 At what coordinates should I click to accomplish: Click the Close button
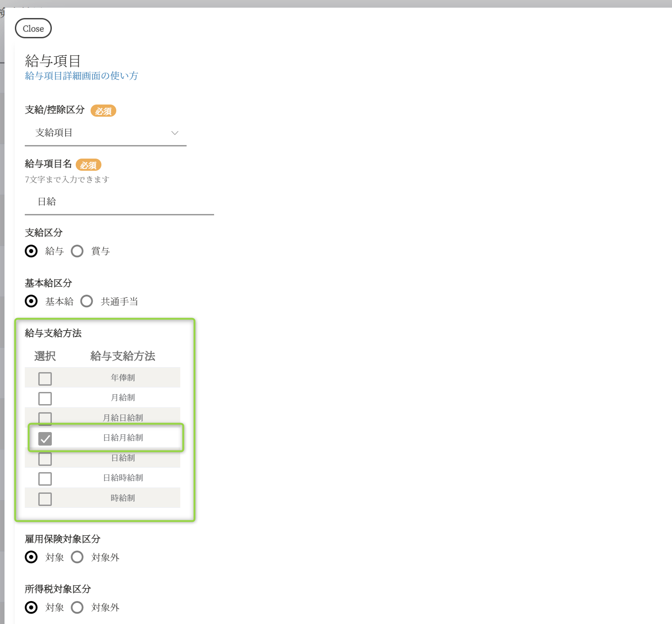(33, 28)
